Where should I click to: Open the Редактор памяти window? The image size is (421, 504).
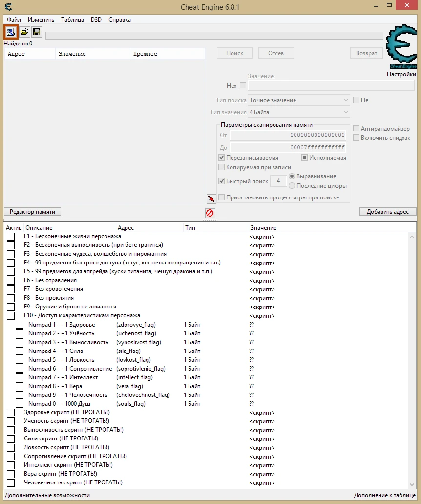click(x=32, y=211)
